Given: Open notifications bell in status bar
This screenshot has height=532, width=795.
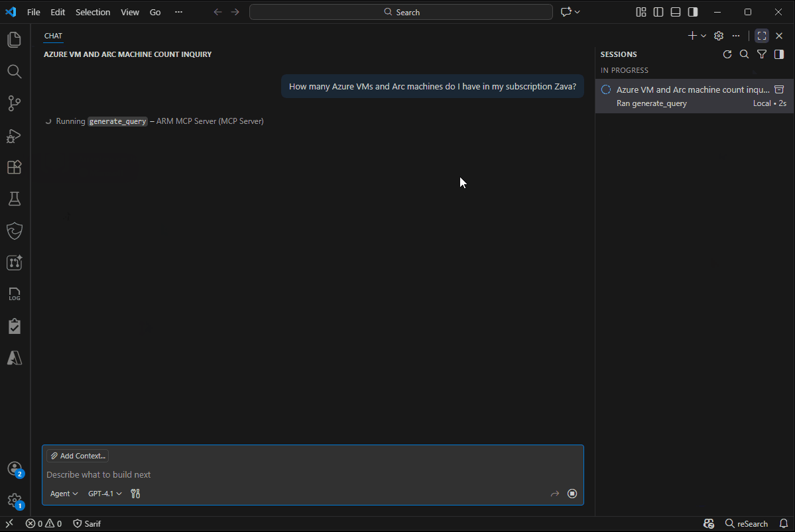Looking at the screenshot, I should [784, 524].
